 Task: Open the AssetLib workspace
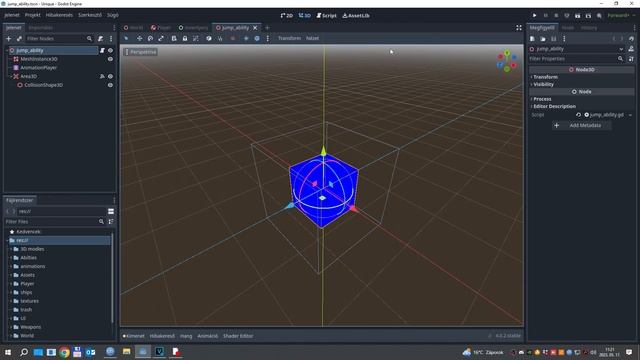[x=356, y=16]
